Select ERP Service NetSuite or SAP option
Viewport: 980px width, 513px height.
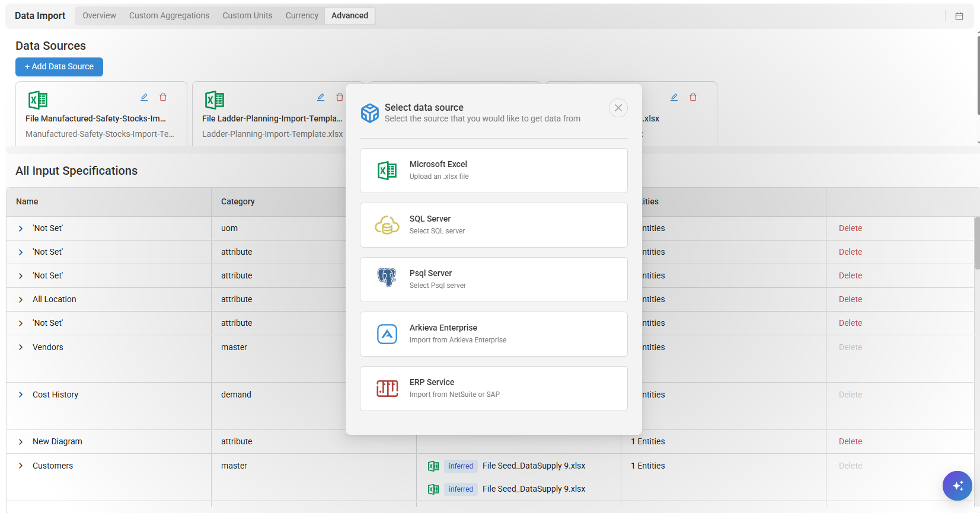point(493,389)
